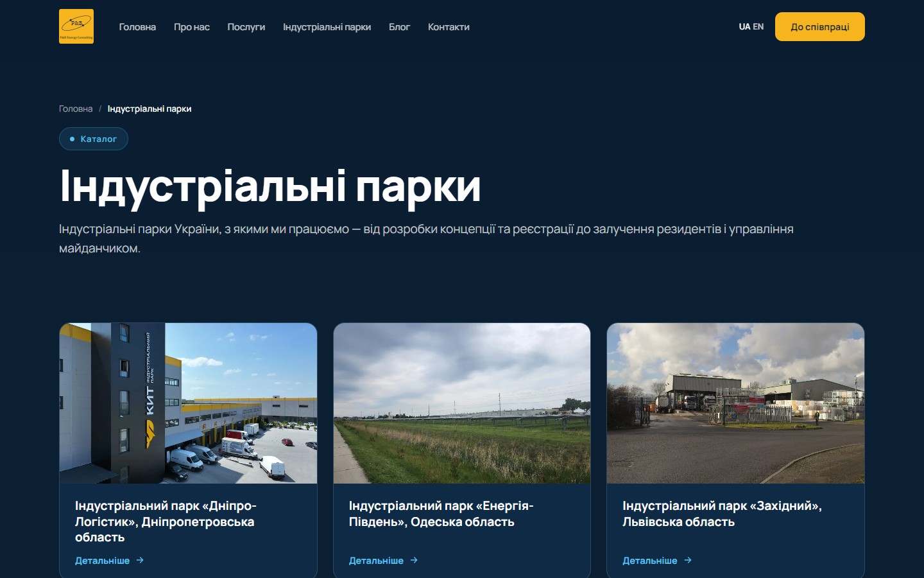The height and width of the screenshot is (578, 924).
Task: Click the P&E Energy Consulting logo
Action: 76,26
